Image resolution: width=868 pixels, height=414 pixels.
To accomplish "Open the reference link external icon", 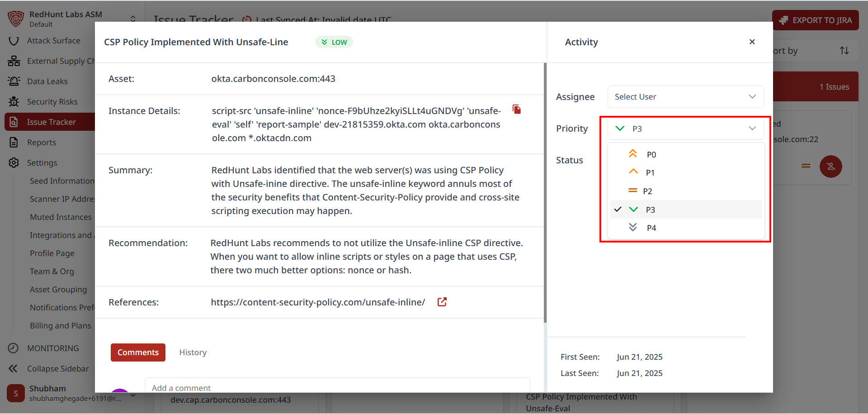I will (x=442, y=302).
